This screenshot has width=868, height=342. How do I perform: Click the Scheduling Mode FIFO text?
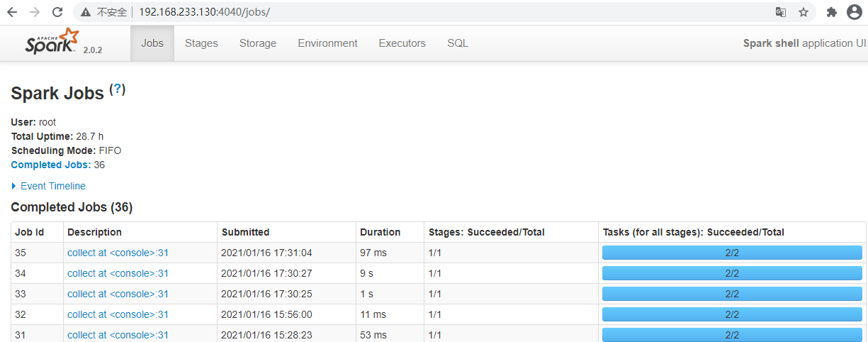[67, 150]
